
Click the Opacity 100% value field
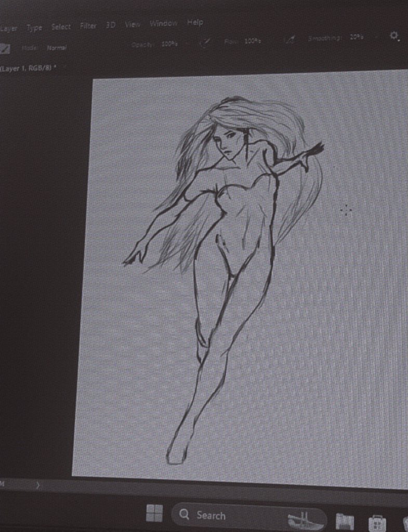(x=169, y=44)
